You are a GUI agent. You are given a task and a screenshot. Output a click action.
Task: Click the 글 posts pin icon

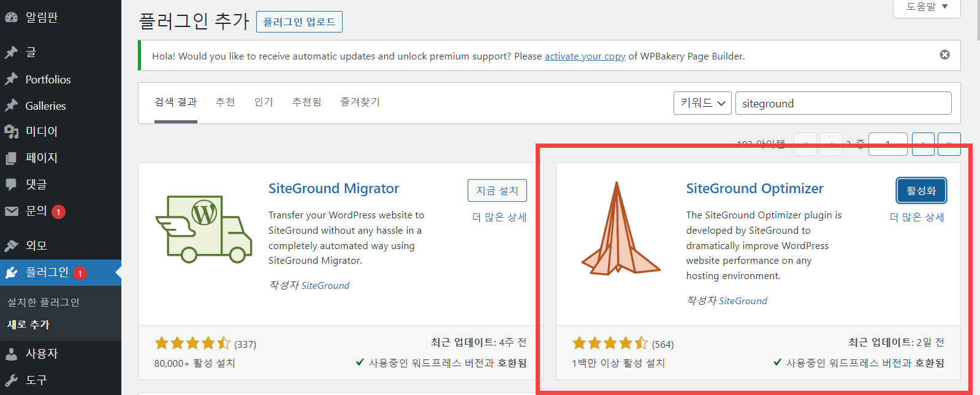[x=12, y=52]
